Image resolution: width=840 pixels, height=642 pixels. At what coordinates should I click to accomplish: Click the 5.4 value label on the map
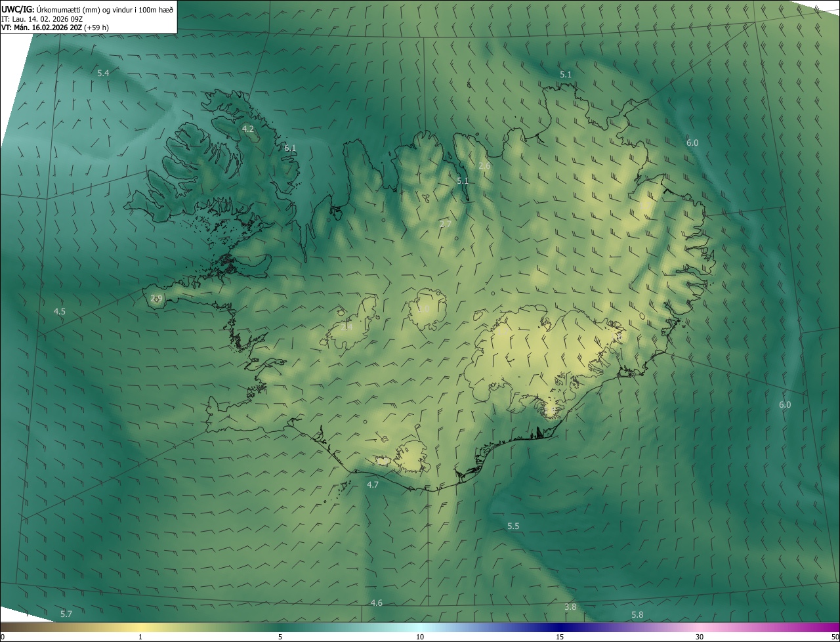103,73
